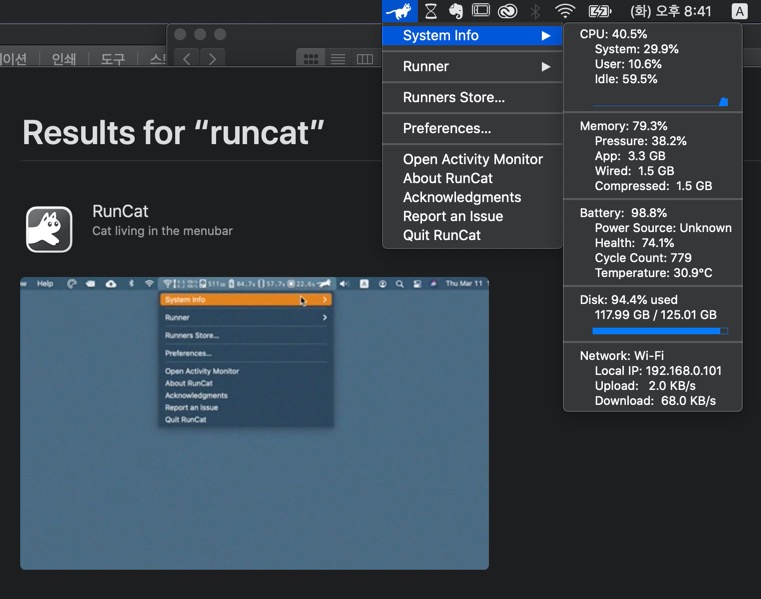Screen dimensions: 761x599
Task: Click 'Cycle Count: 779' line
Action: [x=643, y=258]
